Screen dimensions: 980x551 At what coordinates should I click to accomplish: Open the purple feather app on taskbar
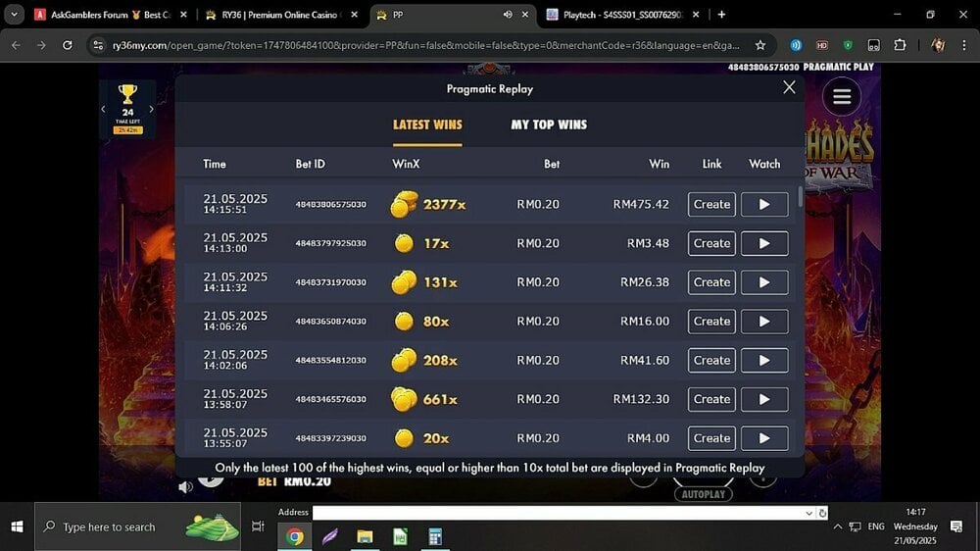[330, 536]
